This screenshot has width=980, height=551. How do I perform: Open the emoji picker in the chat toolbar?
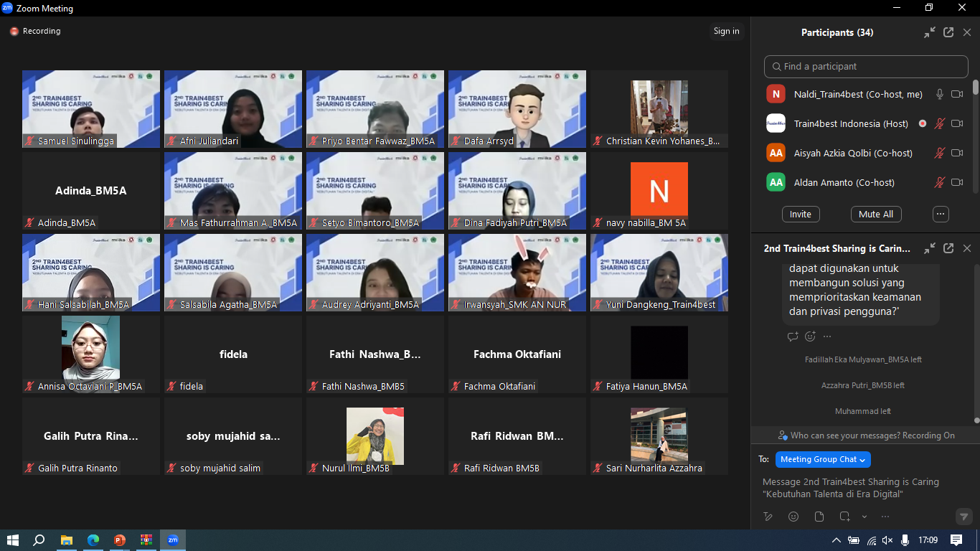pos(793,516)
